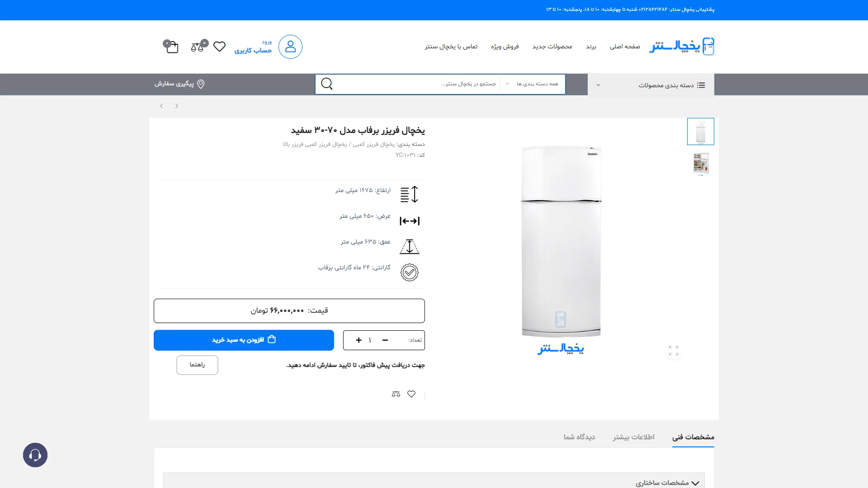Open the header wishlist heart icon
This screenshot has width=868, height=488.
(219, 47)
